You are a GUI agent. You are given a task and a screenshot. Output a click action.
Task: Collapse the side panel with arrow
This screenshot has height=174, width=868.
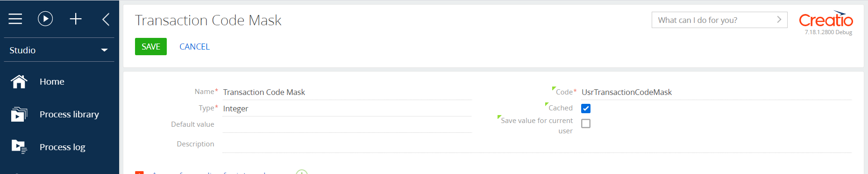pyautogui.click(x=106, y=19)
